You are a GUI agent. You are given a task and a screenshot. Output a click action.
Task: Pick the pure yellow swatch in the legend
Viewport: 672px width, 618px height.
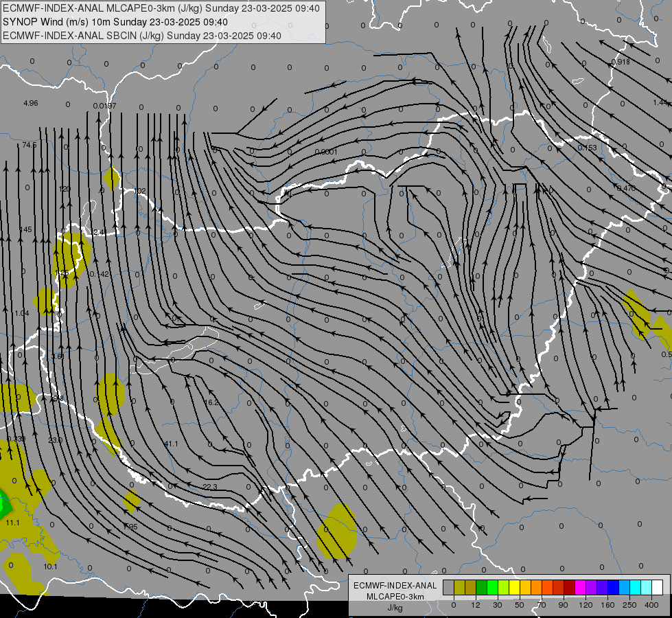(x=514, y=587)
